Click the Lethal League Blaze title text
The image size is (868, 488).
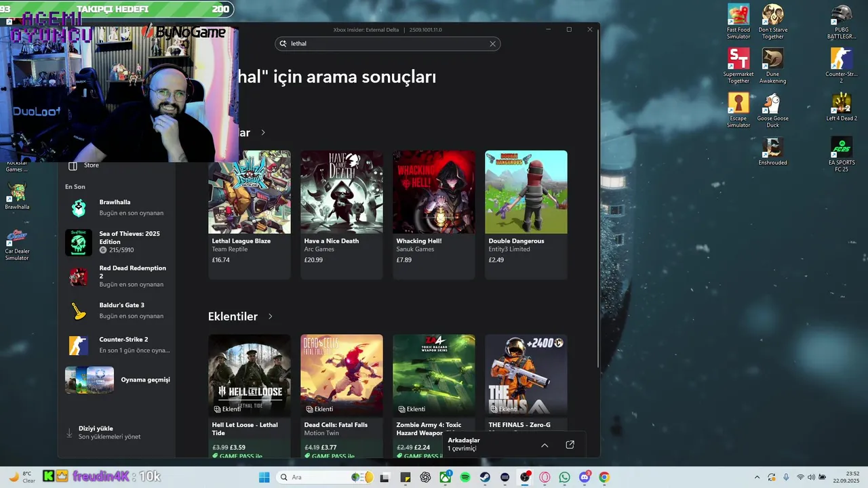241,241
